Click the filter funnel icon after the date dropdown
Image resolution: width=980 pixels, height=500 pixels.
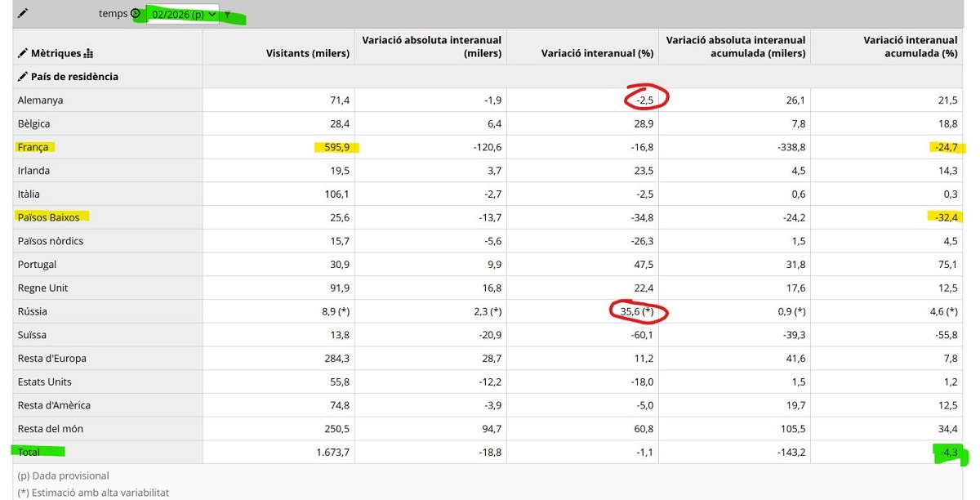pyautogui.click(x=227, y=15)
